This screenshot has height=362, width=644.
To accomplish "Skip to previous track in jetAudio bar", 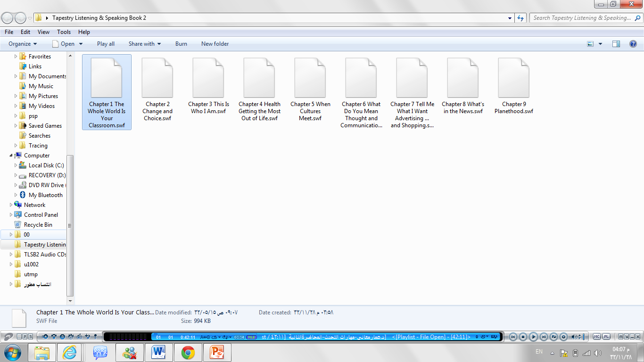I will pos(512,337).
